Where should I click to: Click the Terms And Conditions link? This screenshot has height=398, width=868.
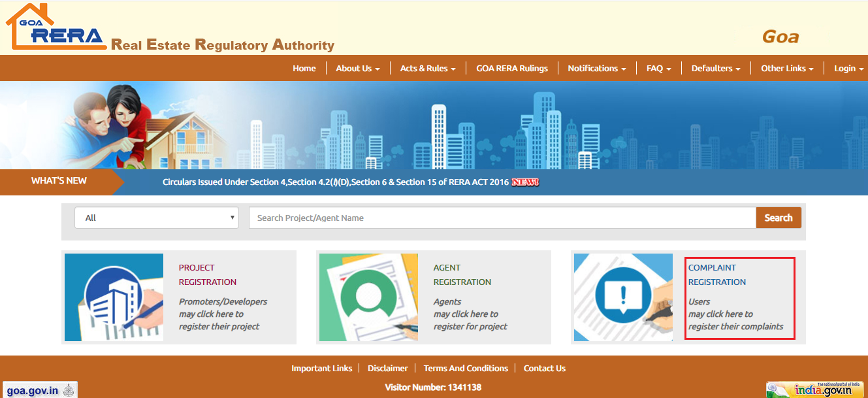pos(466,368)
